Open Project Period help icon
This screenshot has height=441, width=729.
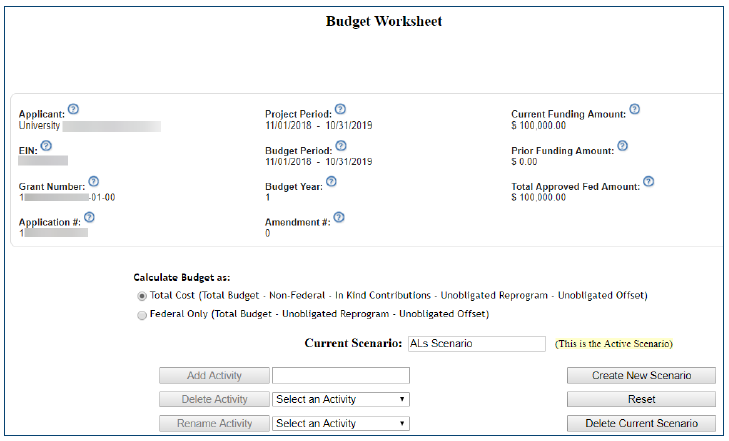click(340, 109)
